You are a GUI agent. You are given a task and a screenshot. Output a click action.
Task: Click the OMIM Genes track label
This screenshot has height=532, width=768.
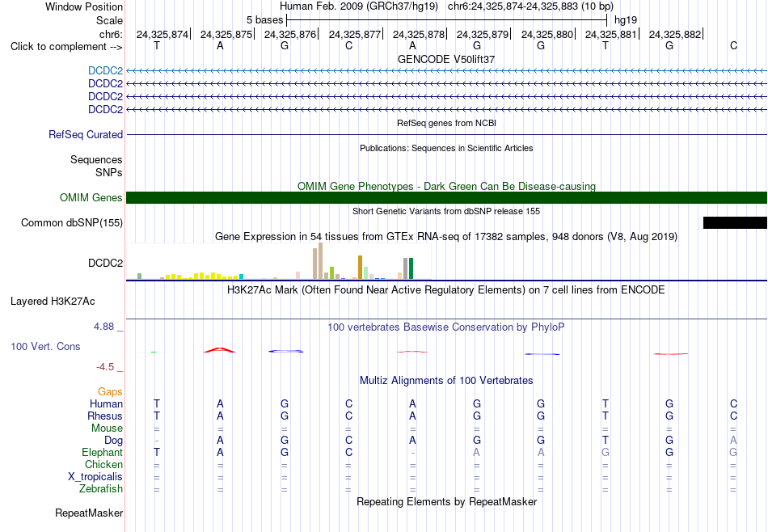[x=91, y=198]
